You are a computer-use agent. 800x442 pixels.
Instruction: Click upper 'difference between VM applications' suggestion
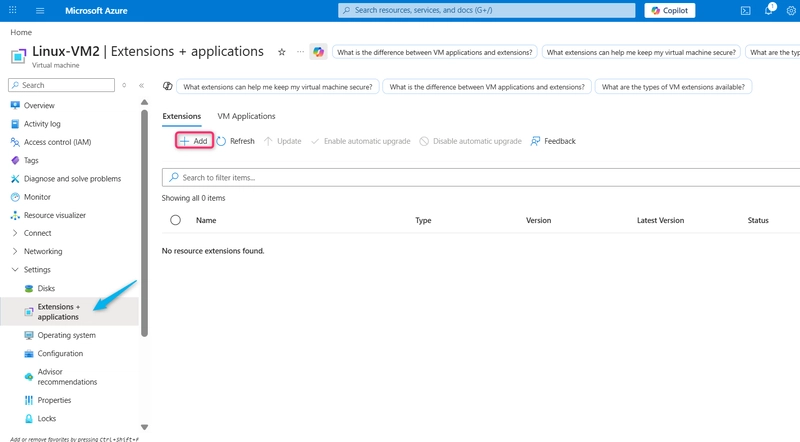coord(435,52)
